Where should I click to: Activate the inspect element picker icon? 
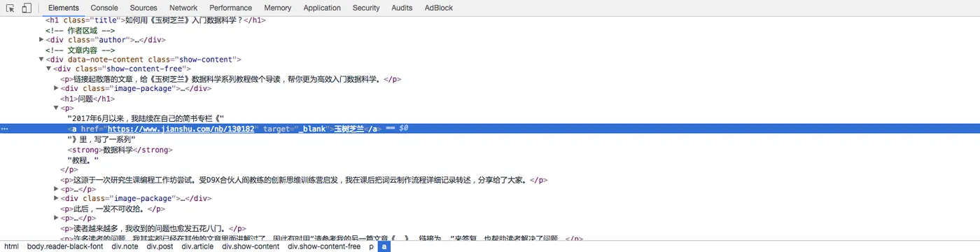point(10,8)
